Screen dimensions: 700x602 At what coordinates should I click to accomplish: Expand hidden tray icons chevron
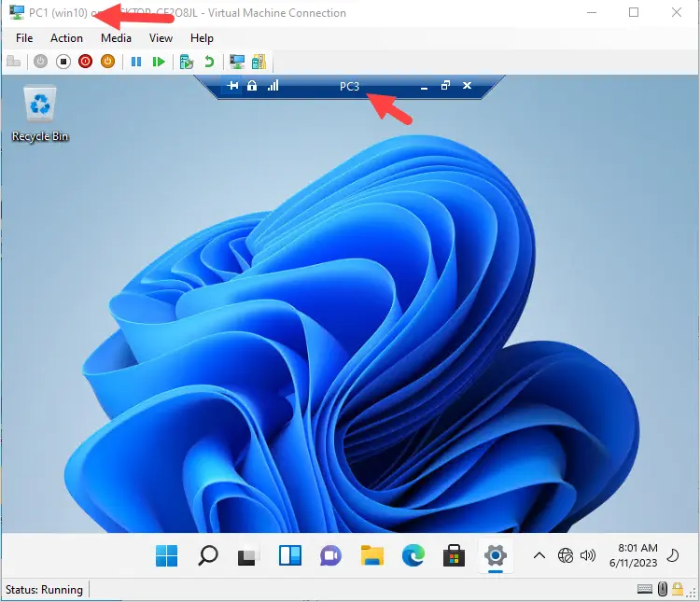point(539,556)
